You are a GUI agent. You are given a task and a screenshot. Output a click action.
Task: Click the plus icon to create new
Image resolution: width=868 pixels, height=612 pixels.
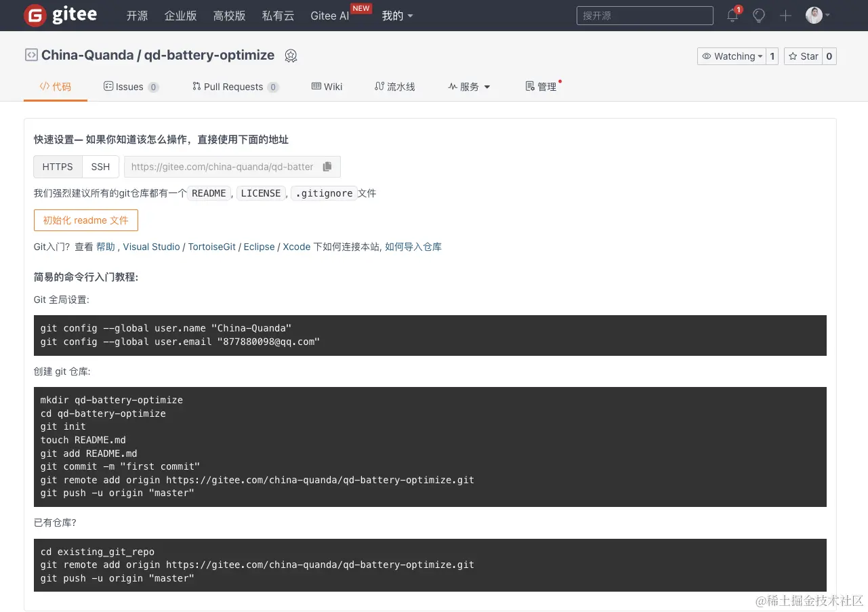click(785, 16)
